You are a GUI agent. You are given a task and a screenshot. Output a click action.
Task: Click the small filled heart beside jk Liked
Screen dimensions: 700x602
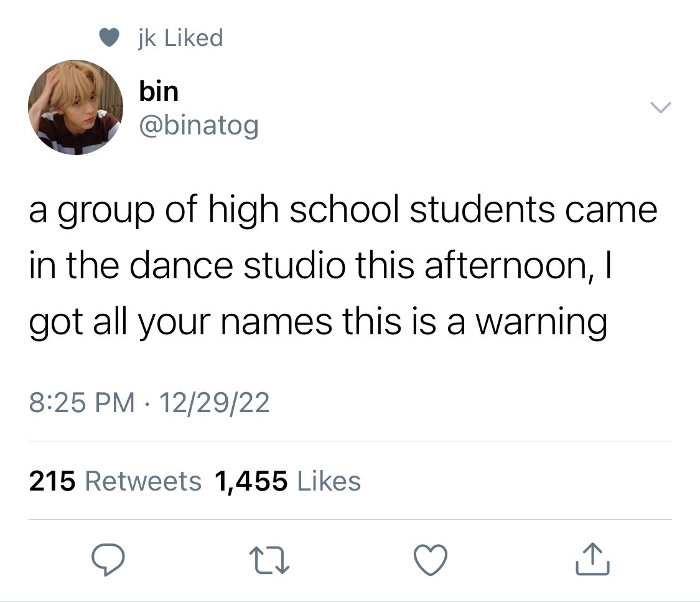click(x=109, y=37)
